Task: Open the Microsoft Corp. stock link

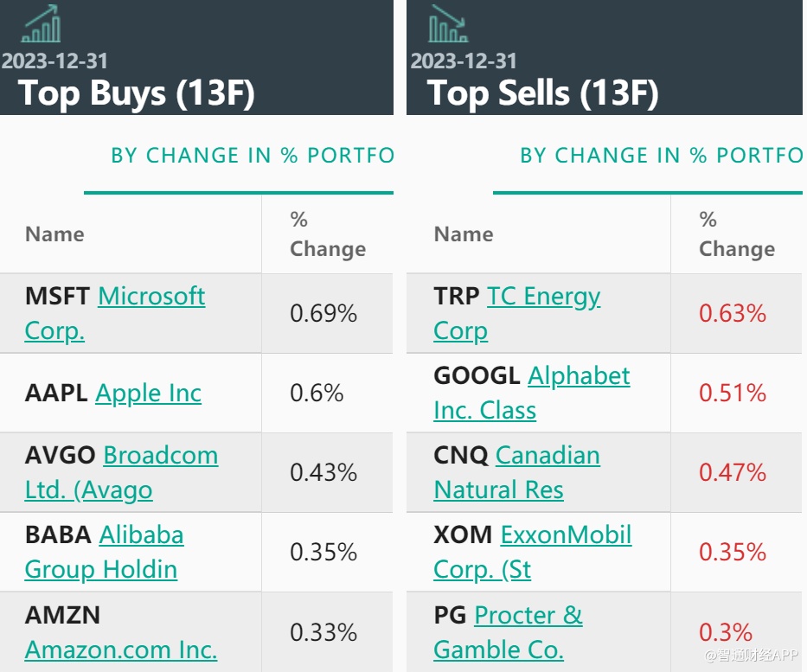Action: coord(151,297)
